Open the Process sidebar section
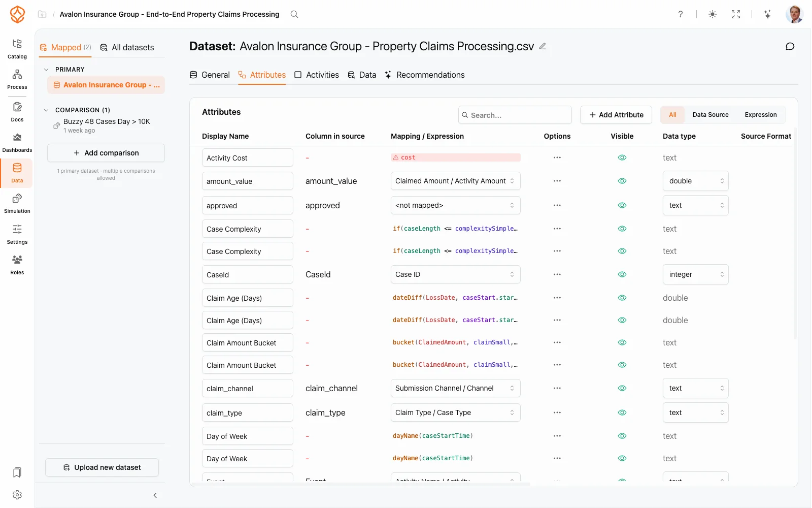This screenshot has height=508, width=812. 17,79
